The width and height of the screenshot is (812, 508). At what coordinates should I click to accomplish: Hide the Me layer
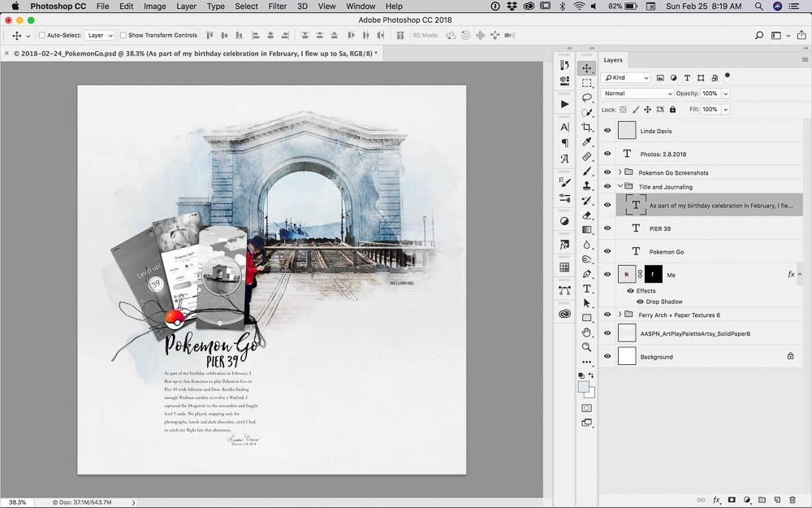coord(607,274)
